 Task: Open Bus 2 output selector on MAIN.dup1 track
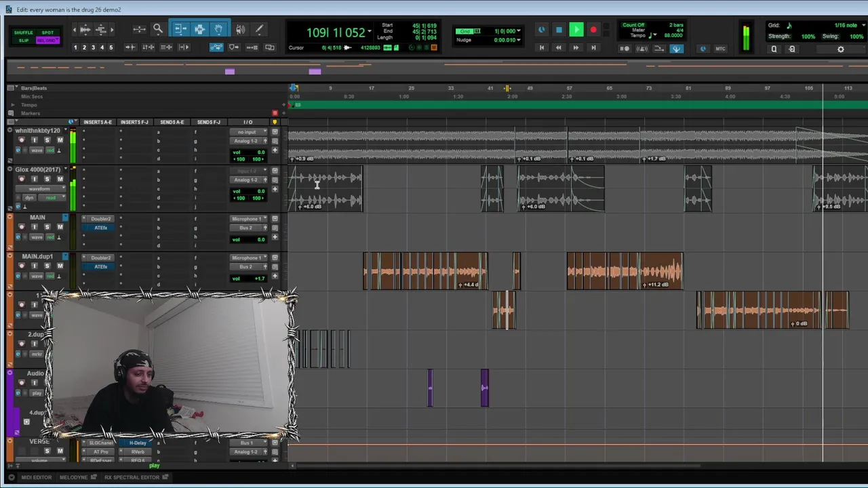point(248,266)
